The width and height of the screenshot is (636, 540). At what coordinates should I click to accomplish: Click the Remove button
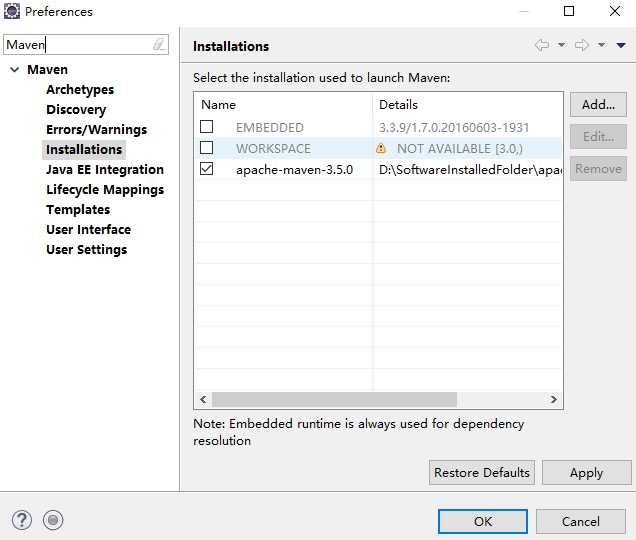point(598,169)
